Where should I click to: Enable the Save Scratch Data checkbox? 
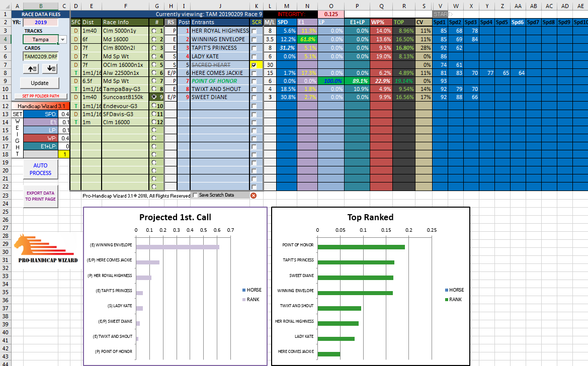[195, 196]
